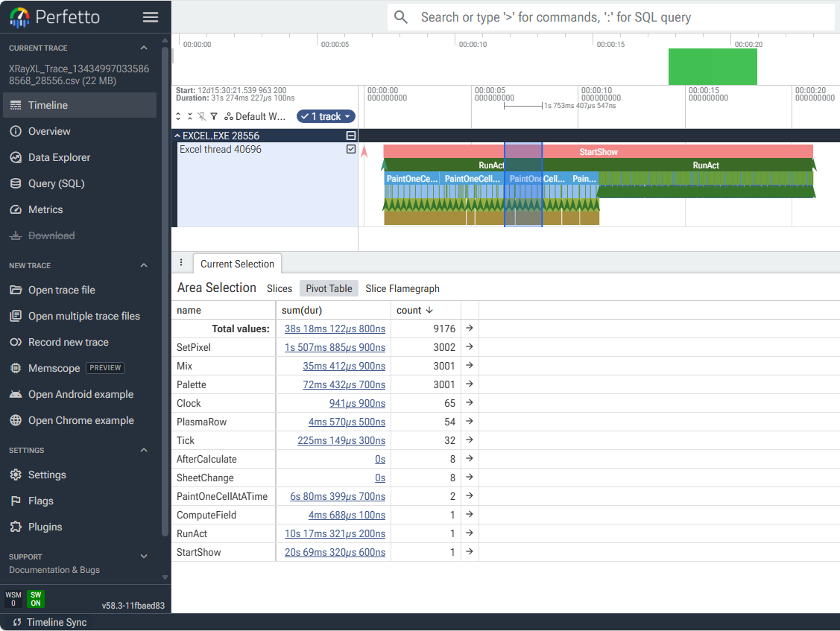Click arrow next to SetPixel row
This screenshot has width=840, height=631.
click(470, 346)
